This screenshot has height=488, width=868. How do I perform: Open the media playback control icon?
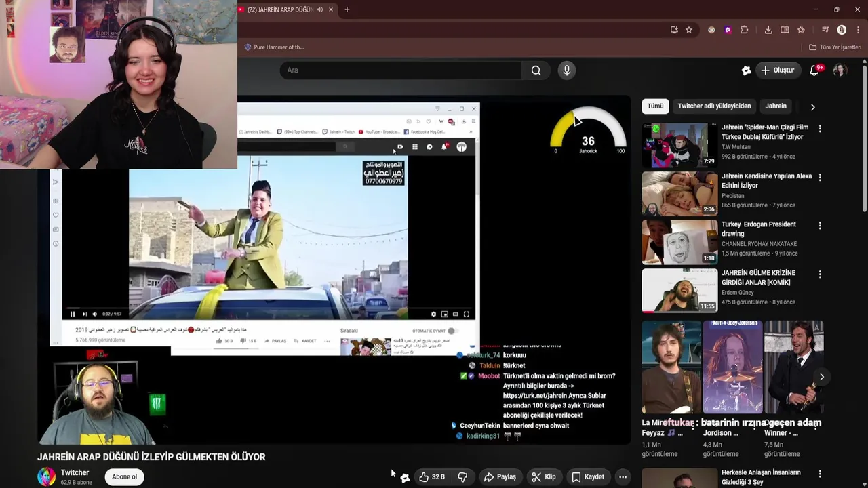point(825,30)
